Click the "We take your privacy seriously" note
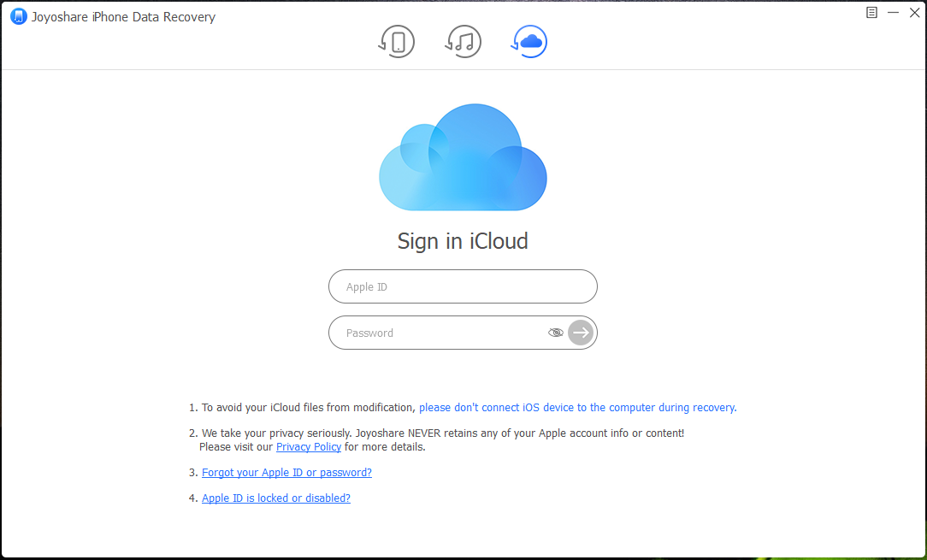This screenshot has width=927, height=560. (x=442, y=433)
